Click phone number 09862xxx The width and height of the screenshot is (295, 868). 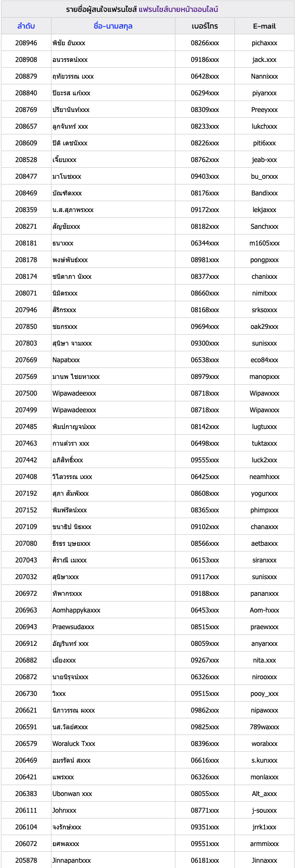click(x=205, y=710)
